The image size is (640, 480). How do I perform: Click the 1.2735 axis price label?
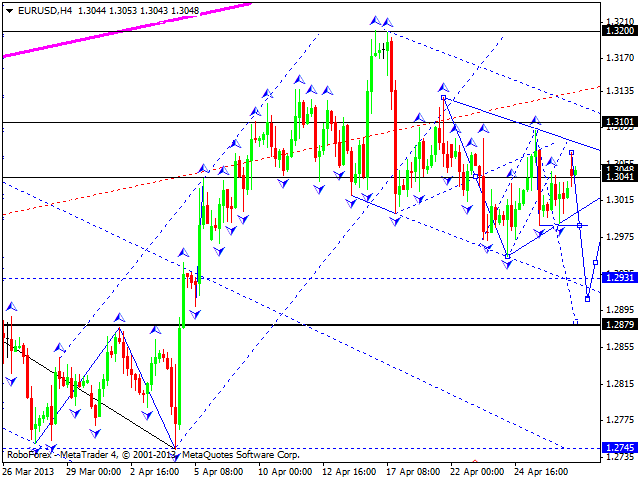(620, 457)
